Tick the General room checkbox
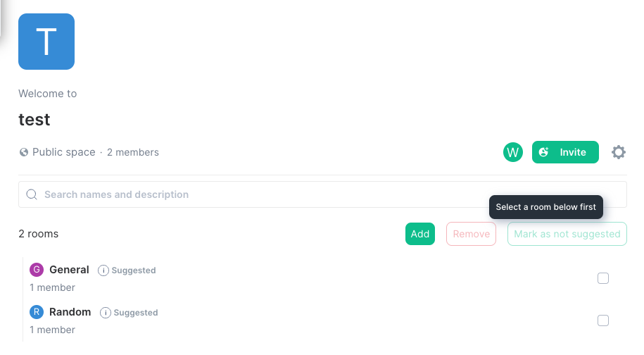The image size is (644, 355). 603,278
